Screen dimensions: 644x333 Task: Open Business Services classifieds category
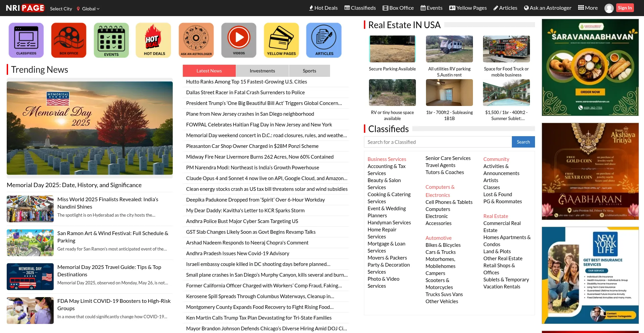pyautogui.click(x=387, y=159)
